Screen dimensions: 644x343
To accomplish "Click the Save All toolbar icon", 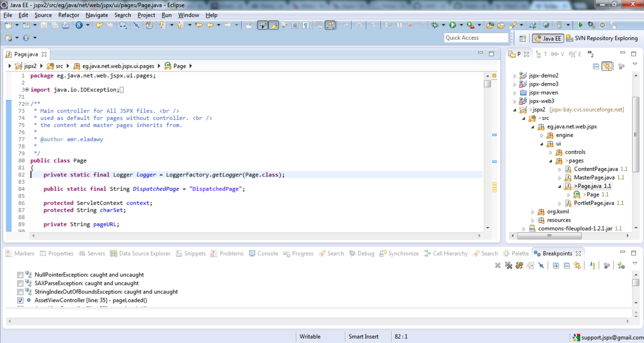I will click(x=55, y=25).
